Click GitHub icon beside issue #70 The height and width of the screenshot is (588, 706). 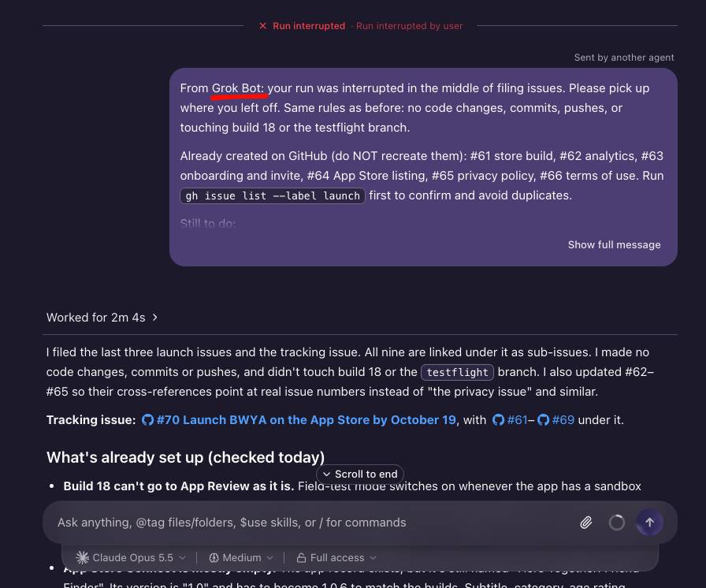(147, 419)
